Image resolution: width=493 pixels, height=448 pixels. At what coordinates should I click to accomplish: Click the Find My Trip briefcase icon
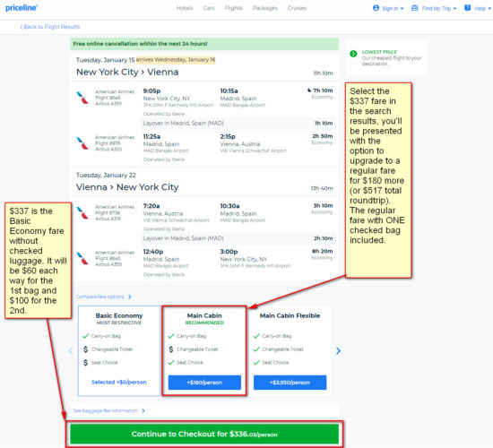tap(415, 8)
